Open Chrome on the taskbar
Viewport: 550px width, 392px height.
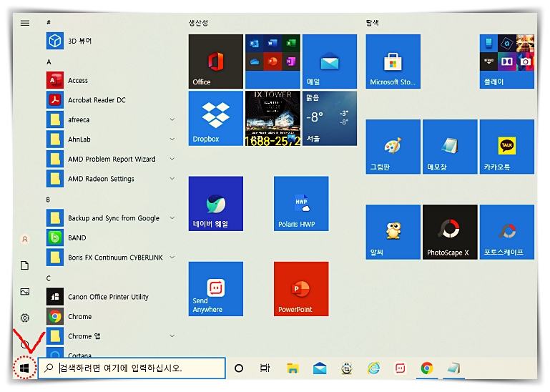[x=427, y=368]
